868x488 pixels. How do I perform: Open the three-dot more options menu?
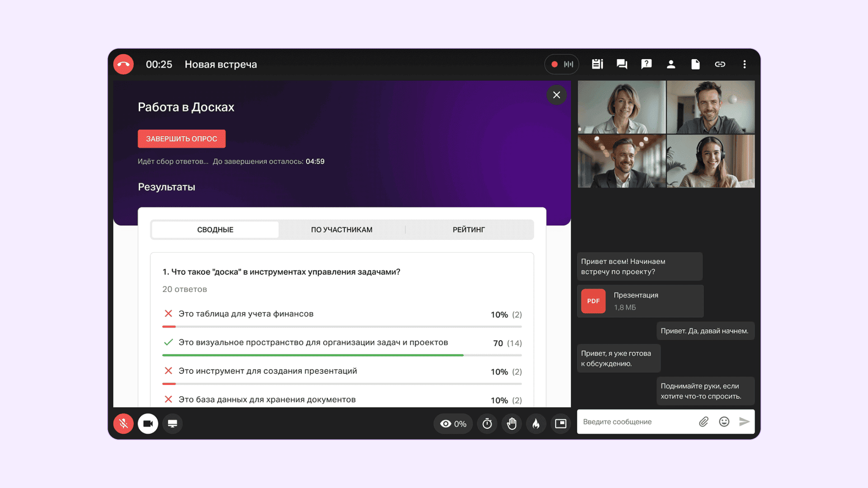[744, 64]
